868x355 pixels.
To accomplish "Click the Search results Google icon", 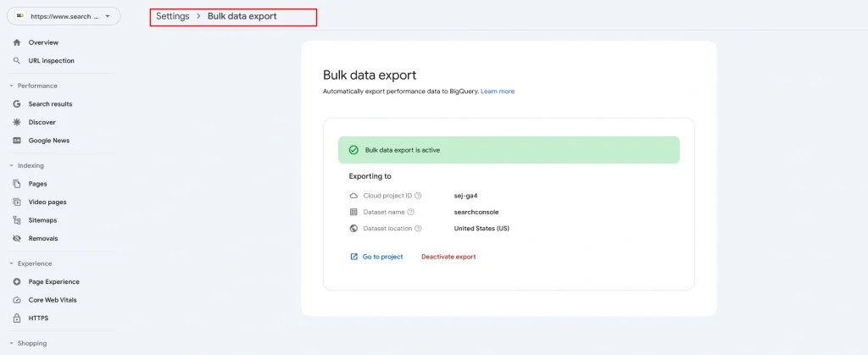I will (17, 104).
